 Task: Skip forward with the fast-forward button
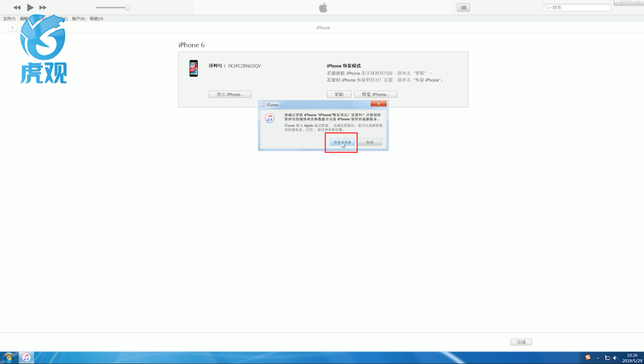pos(43,7)
